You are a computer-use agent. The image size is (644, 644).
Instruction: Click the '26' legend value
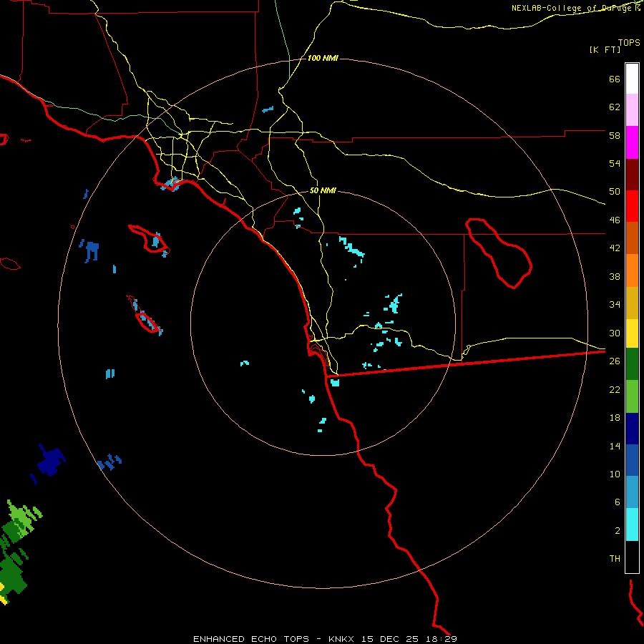[615, 361]
